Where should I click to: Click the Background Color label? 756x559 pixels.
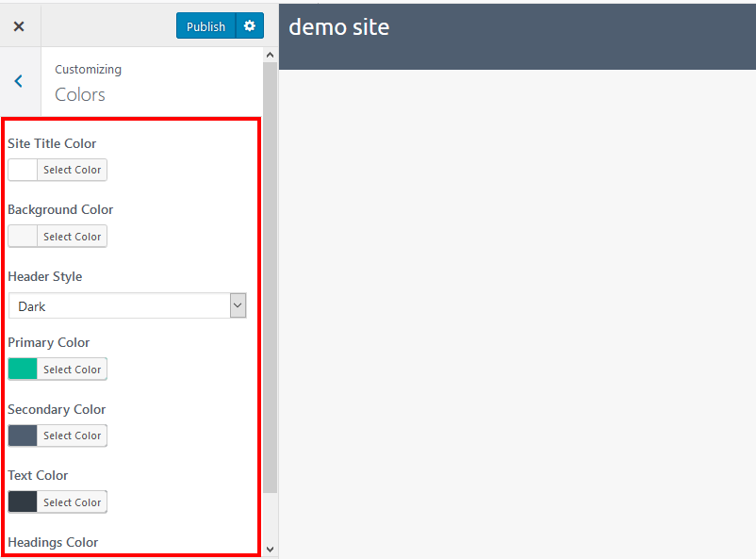[60, 210]
